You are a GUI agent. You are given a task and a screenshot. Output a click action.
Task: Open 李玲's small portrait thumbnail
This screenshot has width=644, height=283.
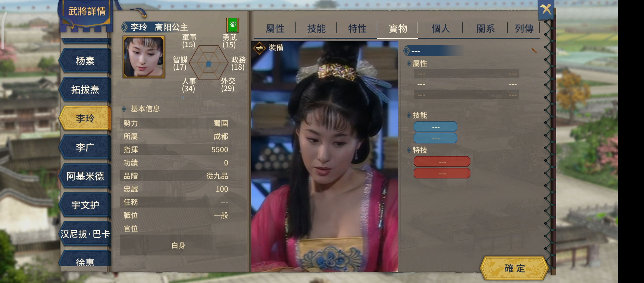pyautogui.click(x=144, y=57)
